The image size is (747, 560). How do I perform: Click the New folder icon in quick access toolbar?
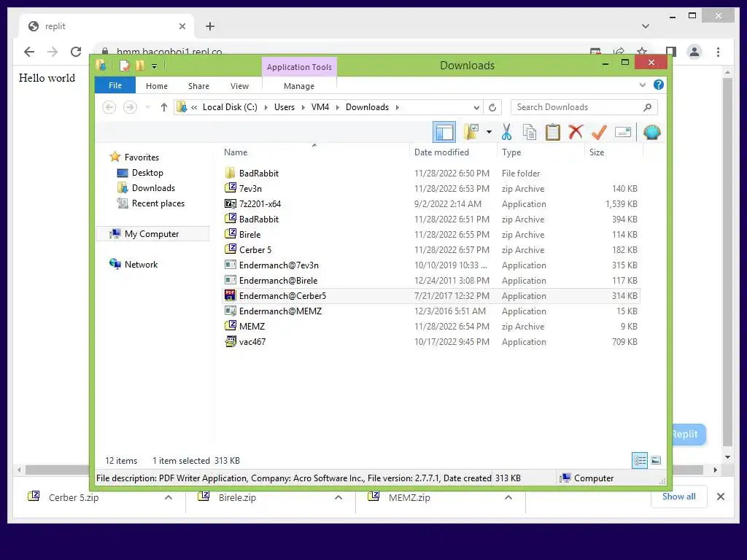140,65
